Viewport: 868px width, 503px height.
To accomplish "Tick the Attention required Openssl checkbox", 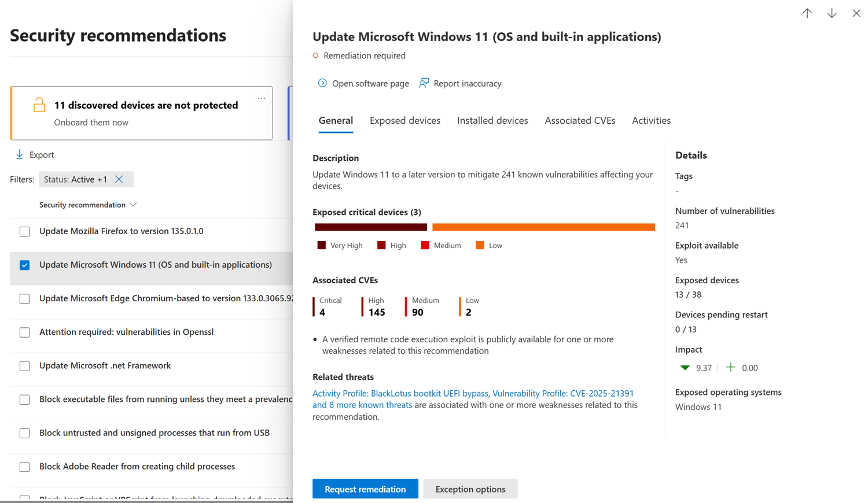I will click(x=25, y=332).
